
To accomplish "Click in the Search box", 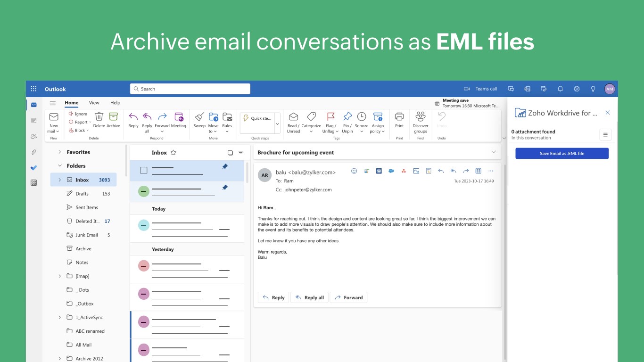I will pos(190,89).
